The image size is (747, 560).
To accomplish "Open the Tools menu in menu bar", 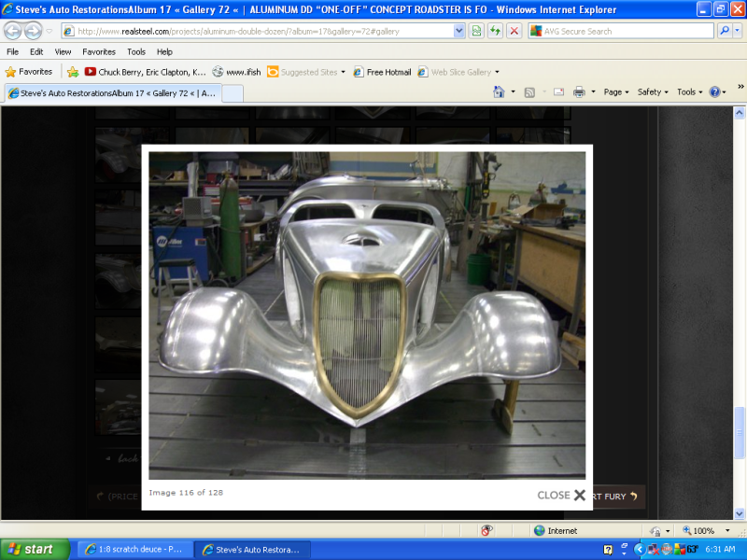I will (136, 52).
